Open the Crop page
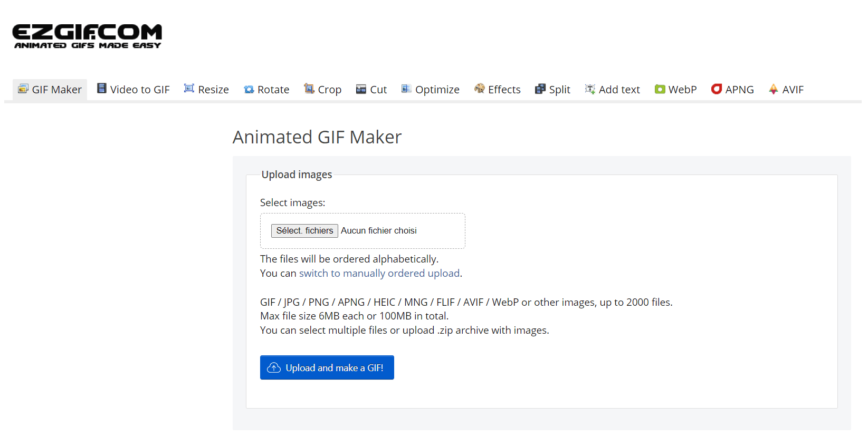 click(323, 90)
